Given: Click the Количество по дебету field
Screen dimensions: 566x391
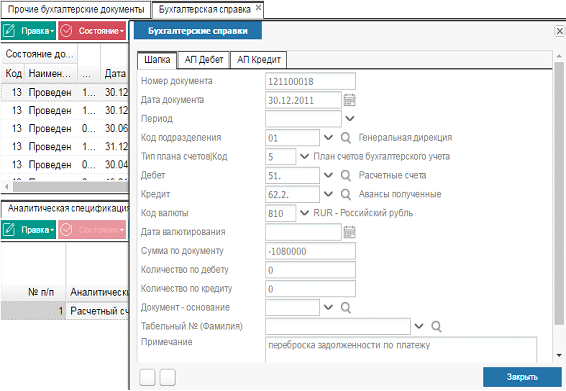Looking at the screenshot, I should 310,270.
